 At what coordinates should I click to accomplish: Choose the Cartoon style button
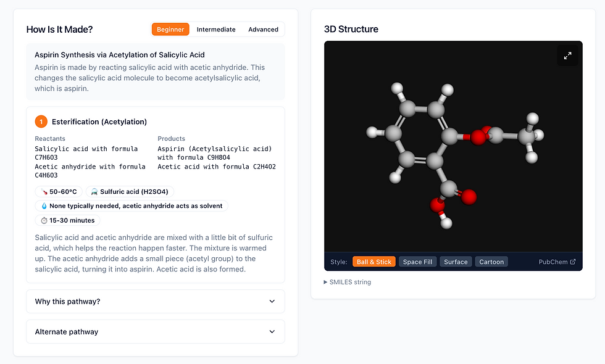pos(491,262)
